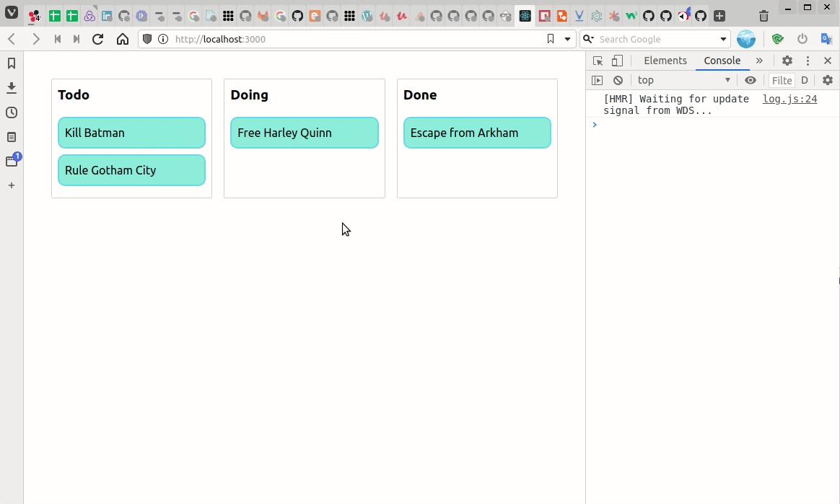This screenshot has width=840, height=504.
Task: Go back to the previous page
Action: (x=12, y=39)
